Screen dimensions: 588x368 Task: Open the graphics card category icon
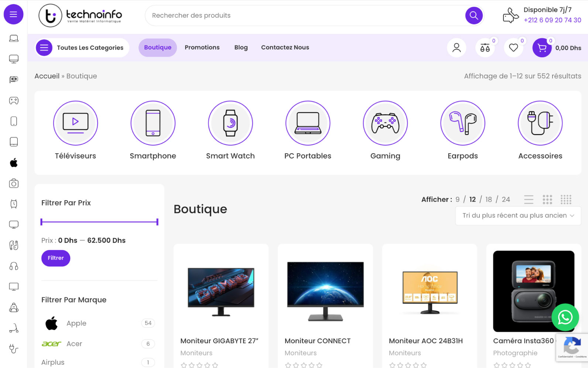14,79
